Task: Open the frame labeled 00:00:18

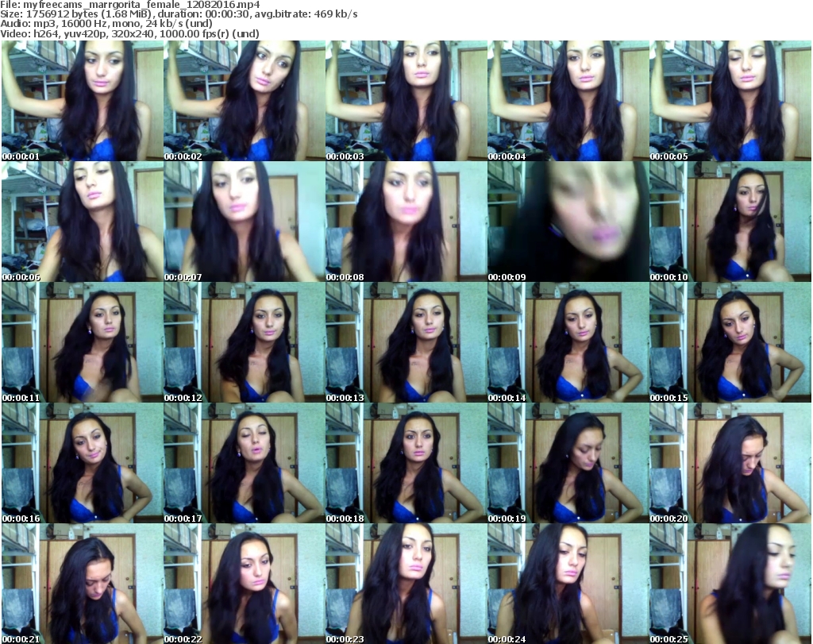Action: pyautogui.click(x=406, y=463)
